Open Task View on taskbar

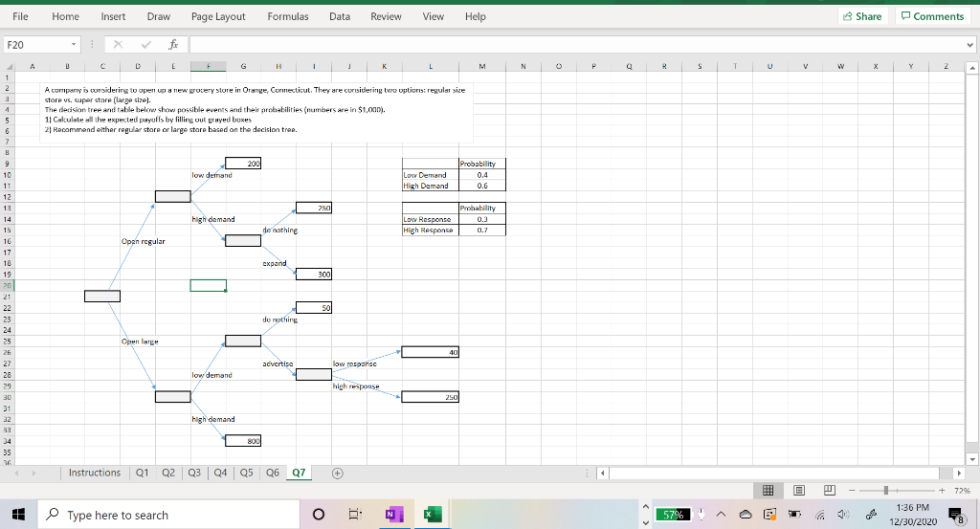pyautogui.click(x=354, y=515)
